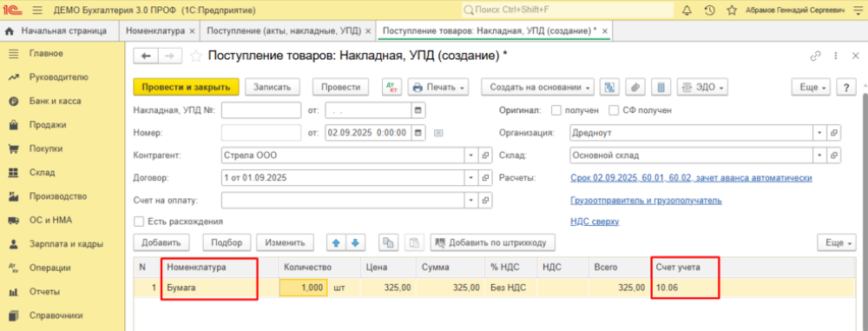Navigate back with the left arrow
The width and height of the screenshot is (868, 331).
tap(147, 56)
